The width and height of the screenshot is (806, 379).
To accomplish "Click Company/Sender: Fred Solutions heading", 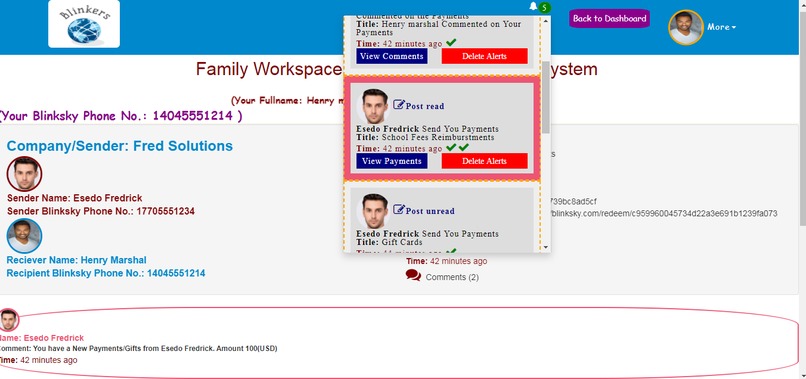I will [120, 146].
